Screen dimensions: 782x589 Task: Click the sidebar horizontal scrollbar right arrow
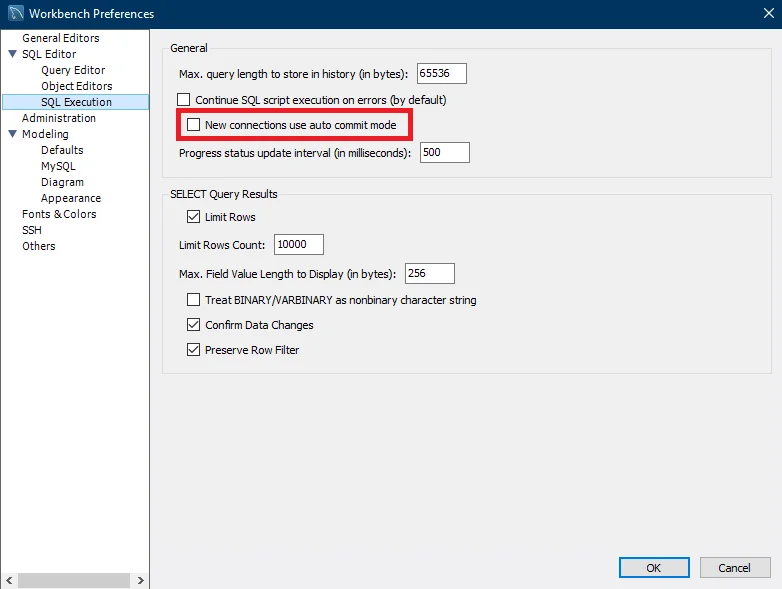(141, 580)
